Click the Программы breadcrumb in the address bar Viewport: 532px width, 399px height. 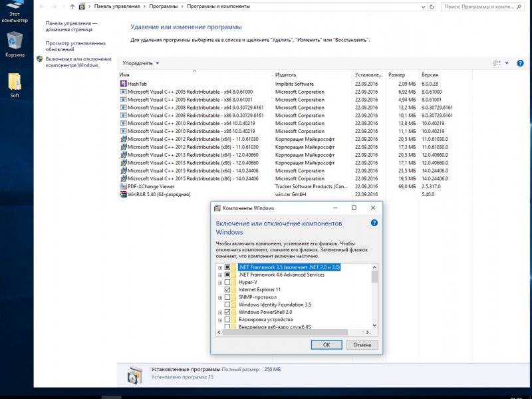tap(163, 7)
